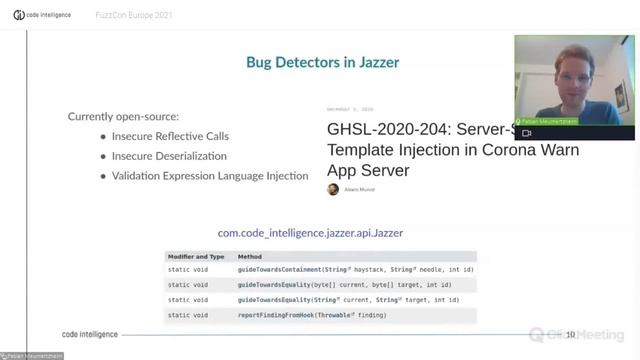Open the GHSL-2020-204 advisory headline
The image size is (640, 360).
click(453, 150)
